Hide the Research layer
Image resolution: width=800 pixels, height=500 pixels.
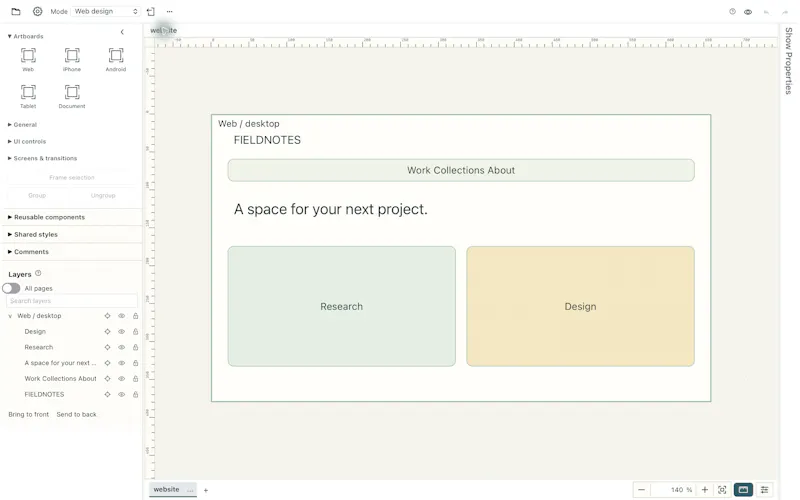click(121, 347)
